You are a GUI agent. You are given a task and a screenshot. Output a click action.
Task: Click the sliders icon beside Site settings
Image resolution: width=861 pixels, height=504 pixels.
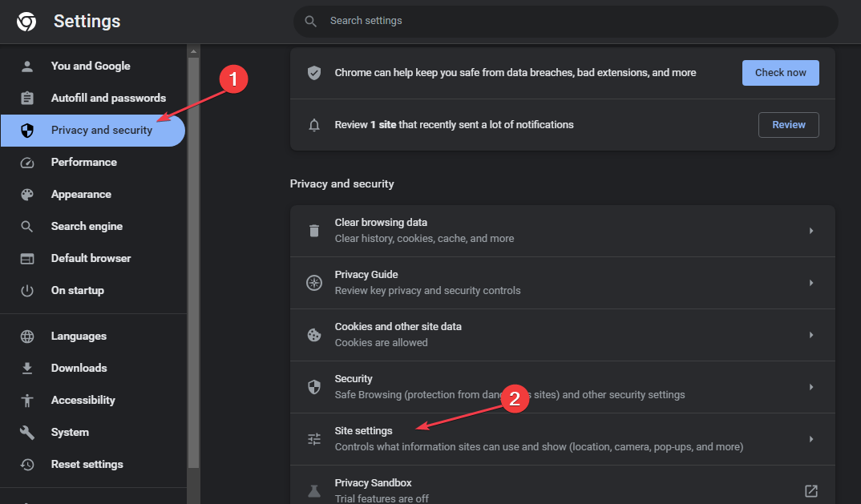[x=314, y=439]
